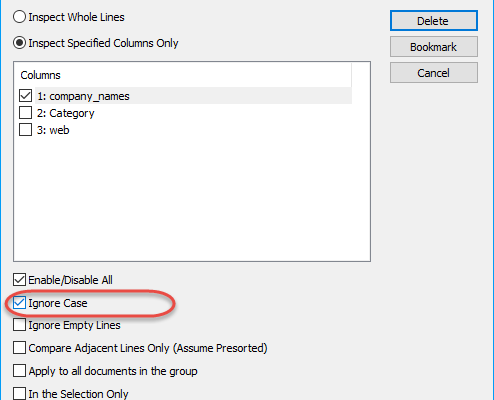Viewport: 494px width, 400px height.
Task: Click the Delete button
Action: pos(434,21)
